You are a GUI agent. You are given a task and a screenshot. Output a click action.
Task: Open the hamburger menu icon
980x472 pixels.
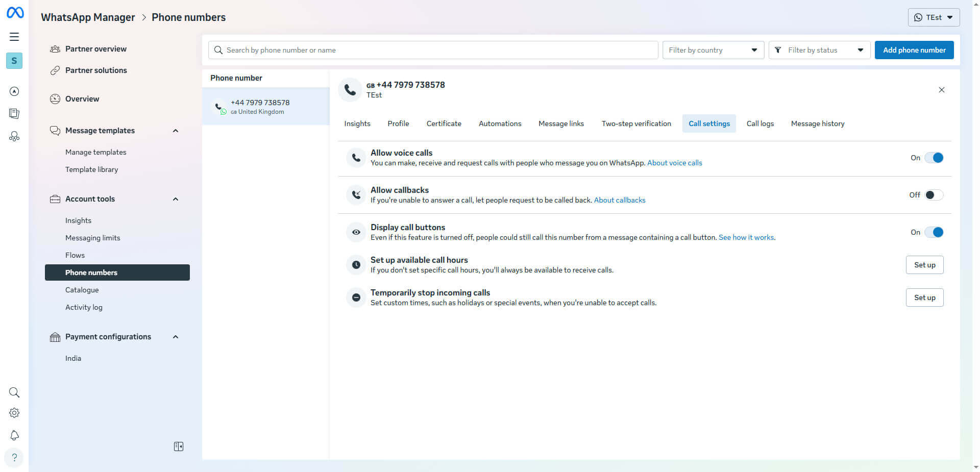pos(14,37)
